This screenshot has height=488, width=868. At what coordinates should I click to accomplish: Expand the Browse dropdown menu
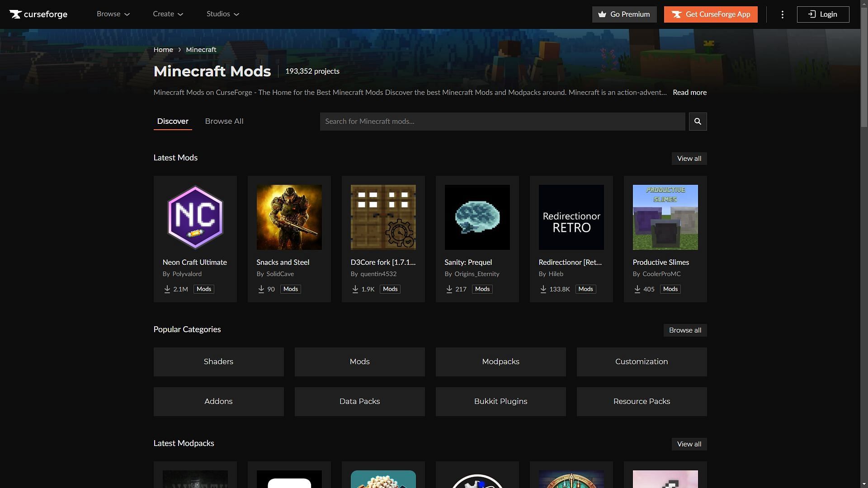113,14
